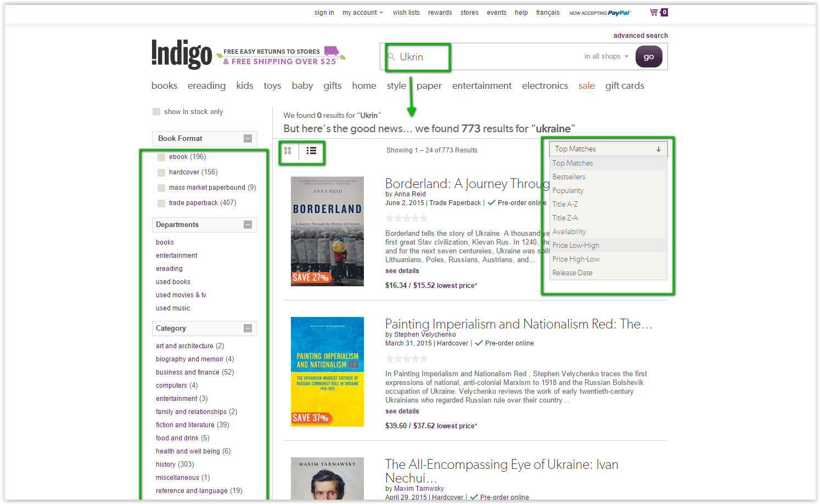The height and width of the screenshot is (504, 820).
Task: Open the electronics navigation menu
Action: pos(545,86)
